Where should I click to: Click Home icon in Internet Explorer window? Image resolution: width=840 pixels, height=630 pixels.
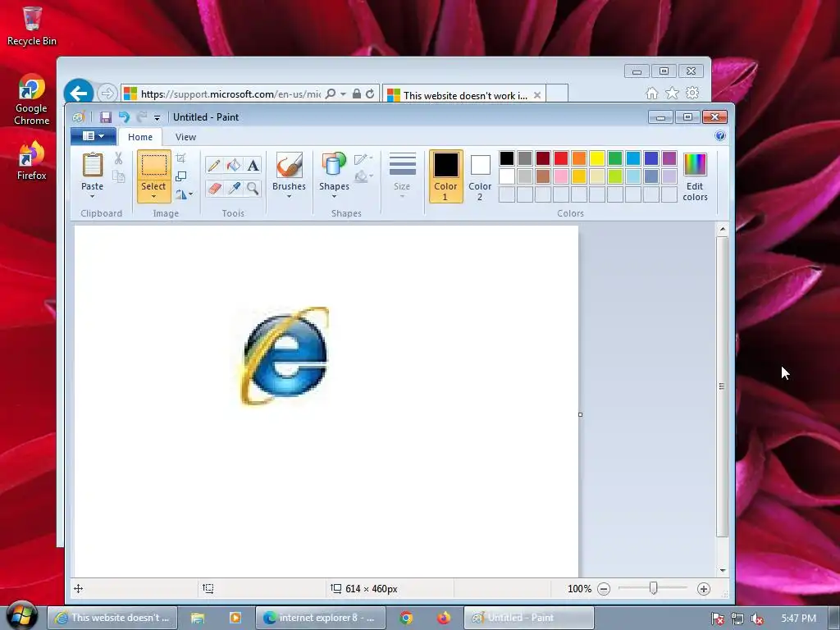point(652,94)
